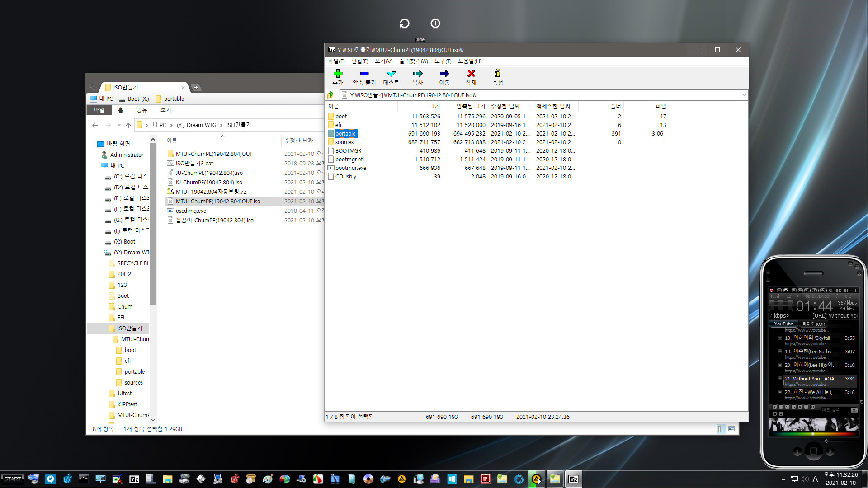The width and height of the screenshot is (868, 488).
Task: Click the 7-Zip up-one-level folder icon
Action: (x=330, y=95)
